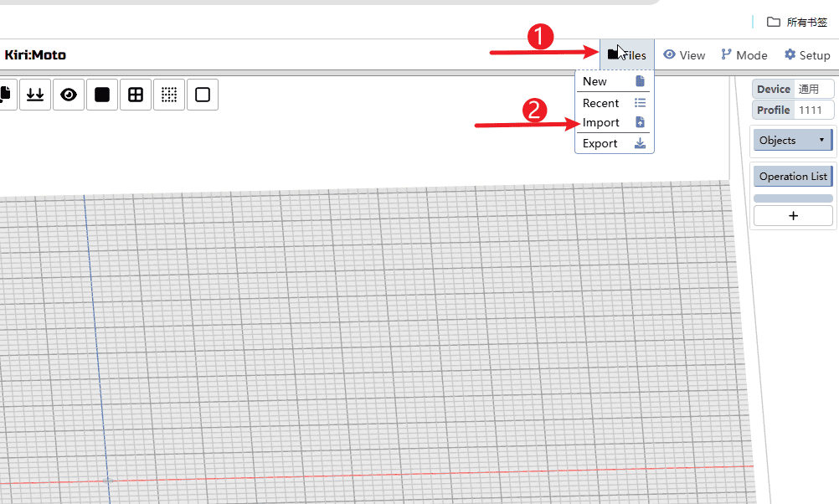Open the Files menu

(627, 55)
